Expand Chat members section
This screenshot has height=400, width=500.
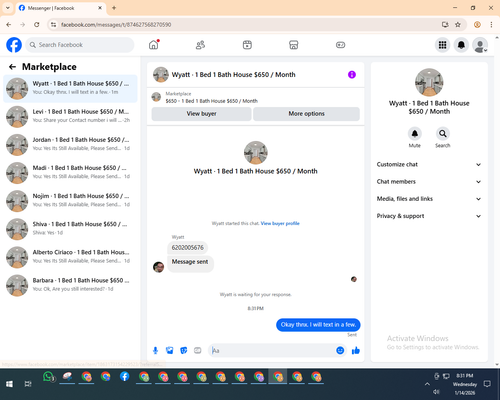pyautogui.click(x=429, y=182)
